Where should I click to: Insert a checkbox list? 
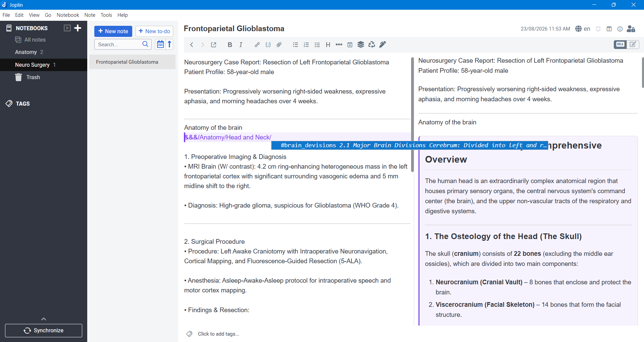[317, 45]
